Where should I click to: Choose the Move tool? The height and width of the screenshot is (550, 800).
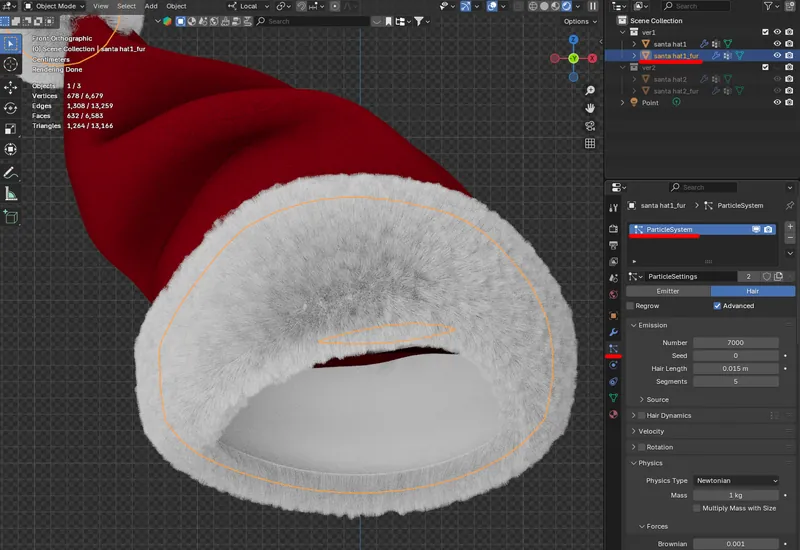(11, 87)
